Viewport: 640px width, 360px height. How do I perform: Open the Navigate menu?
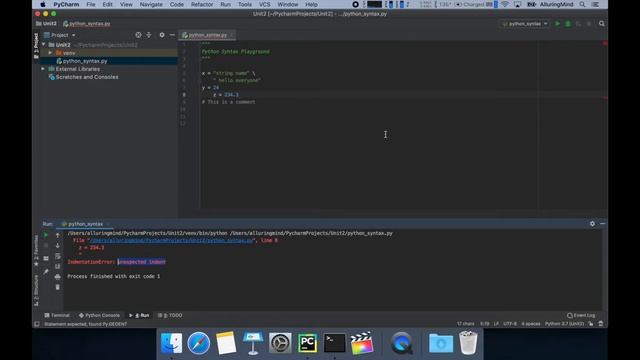[x=151, y=4]
